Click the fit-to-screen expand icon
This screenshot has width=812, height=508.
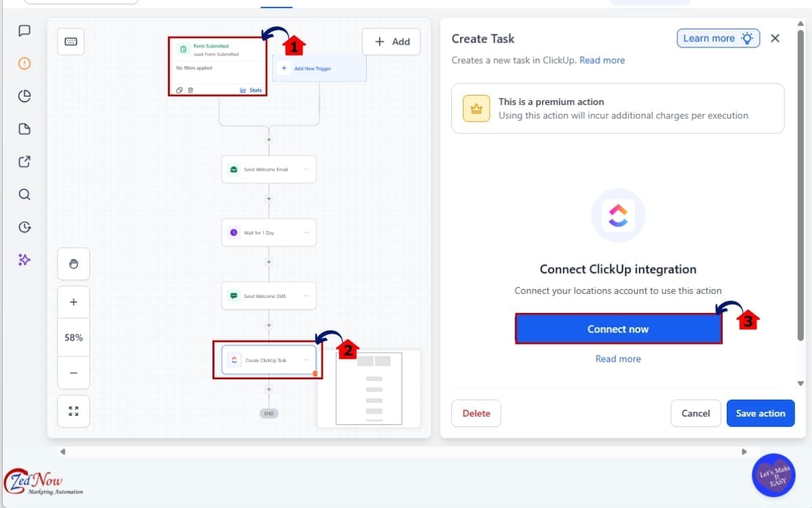[74, 411]
